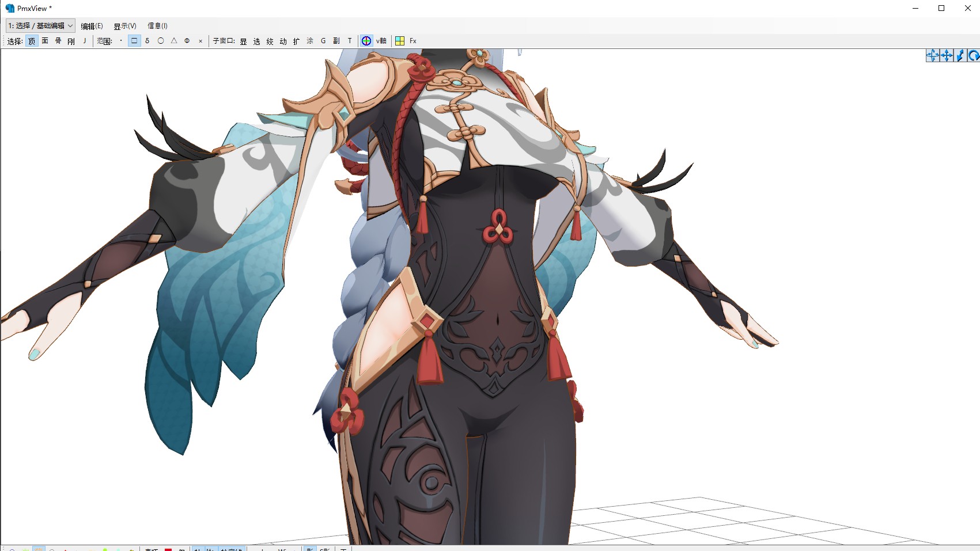Open the 编辑(E) menu

coord(92,26)
